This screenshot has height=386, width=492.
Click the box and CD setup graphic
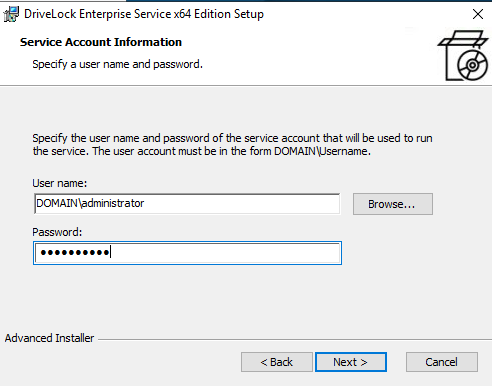pyautogui.click(x=463, y=55)
